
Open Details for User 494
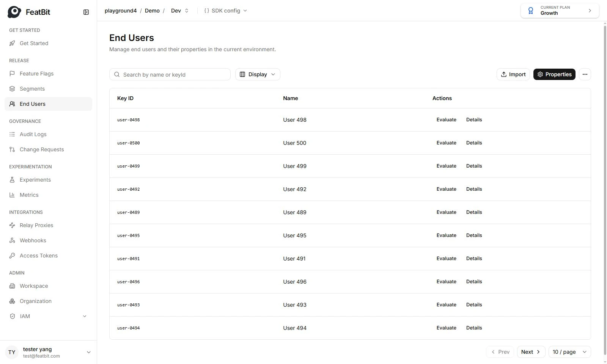coord(474,328)
